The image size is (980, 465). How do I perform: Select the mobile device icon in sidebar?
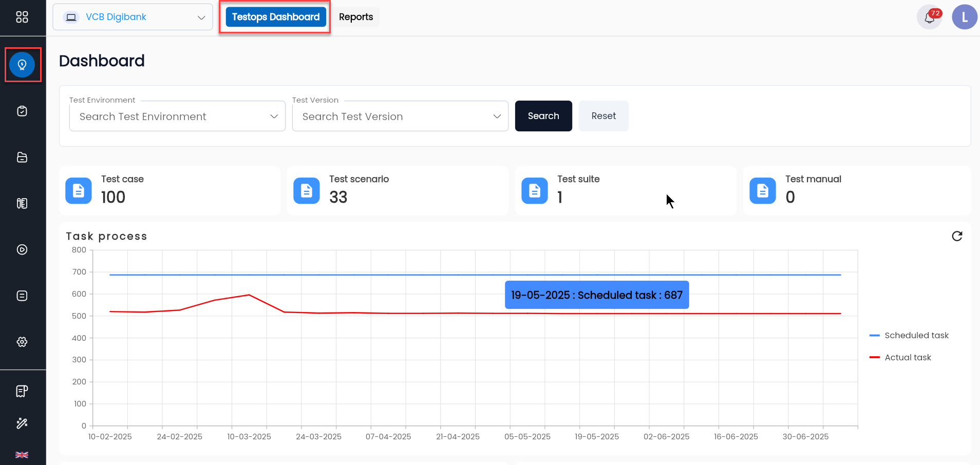(23, 203)
